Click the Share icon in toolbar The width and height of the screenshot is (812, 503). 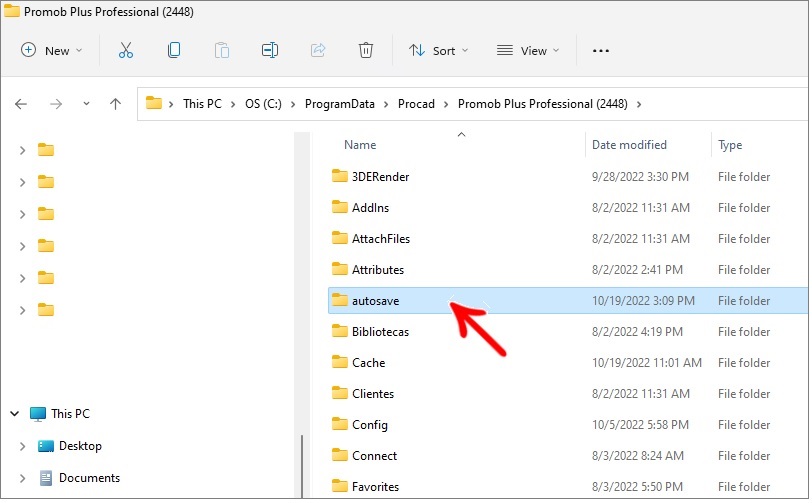pos(318,50)
